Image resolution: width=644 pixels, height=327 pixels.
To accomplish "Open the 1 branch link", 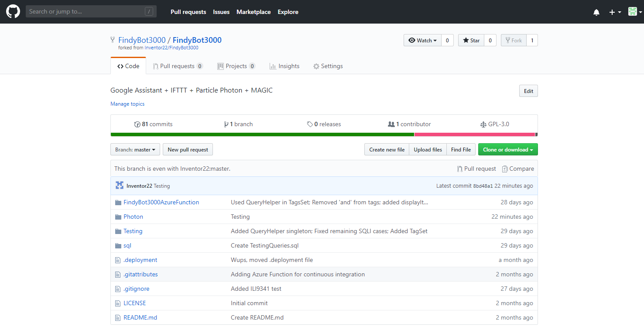I will (238, 124).
